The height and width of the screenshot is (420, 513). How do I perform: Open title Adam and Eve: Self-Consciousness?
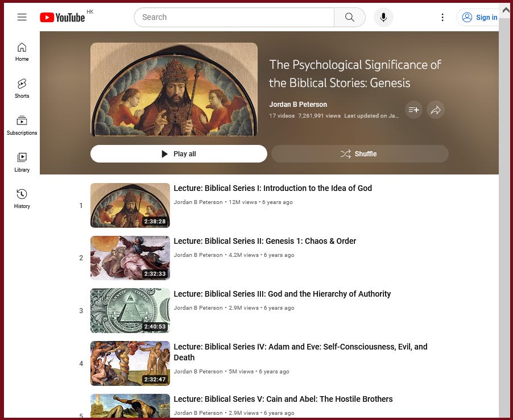(300, 352)
